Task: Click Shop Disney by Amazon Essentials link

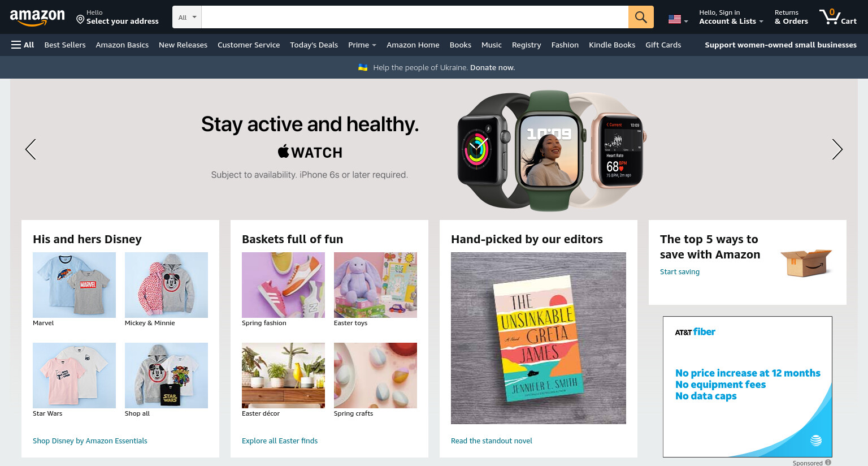Action: click(x=90, y=441)
